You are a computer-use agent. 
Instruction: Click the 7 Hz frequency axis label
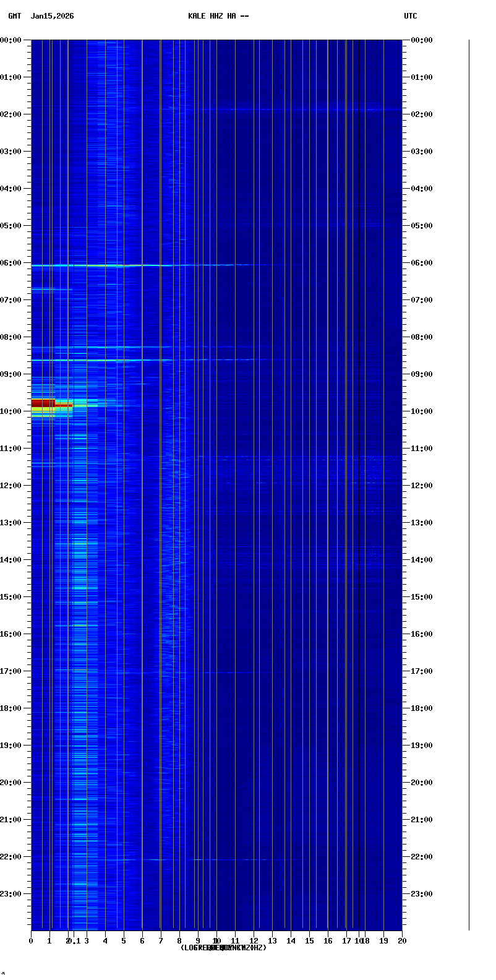point(161,941)
